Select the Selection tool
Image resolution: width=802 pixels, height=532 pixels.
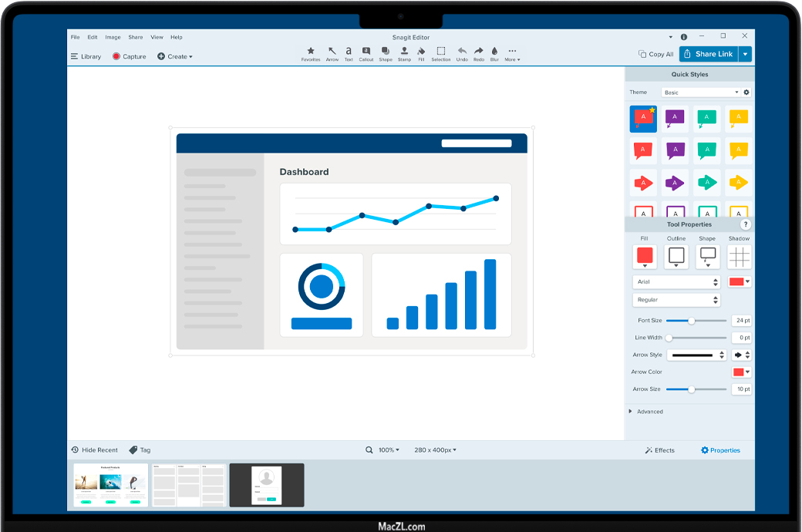(x=441, y=54)
